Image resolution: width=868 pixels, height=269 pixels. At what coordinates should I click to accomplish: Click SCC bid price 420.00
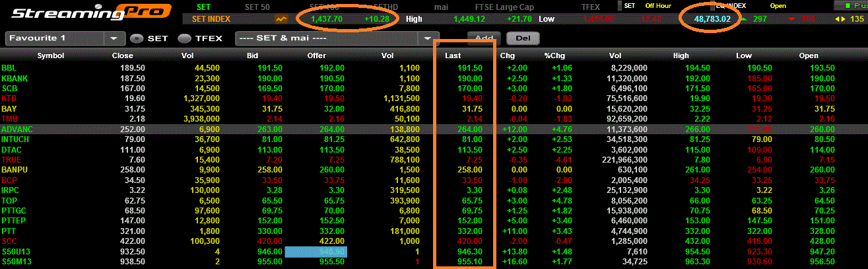click(270, 241)
